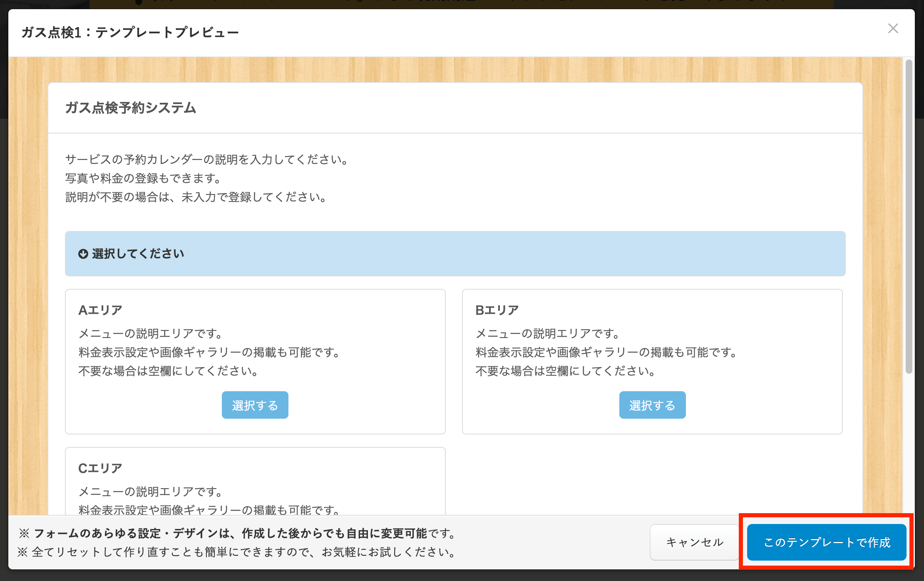
Task: Click the Aエリア card title
Action: [x=100, y=310]
